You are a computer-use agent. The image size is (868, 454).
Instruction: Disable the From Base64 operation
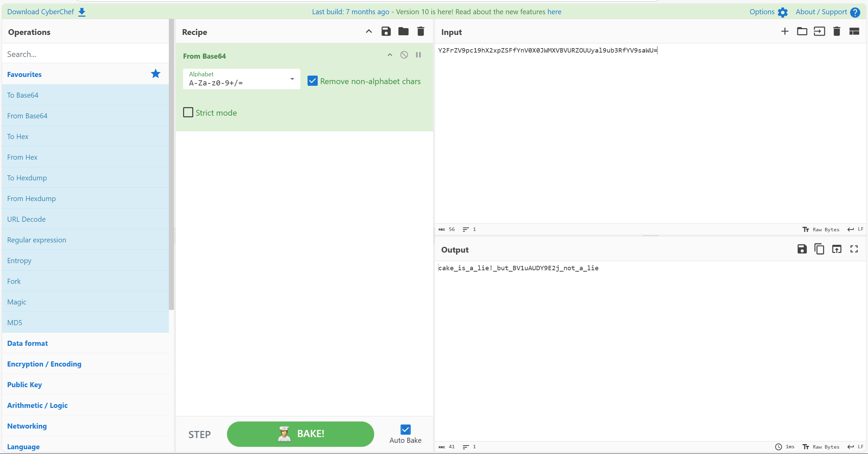click(404, 55)
